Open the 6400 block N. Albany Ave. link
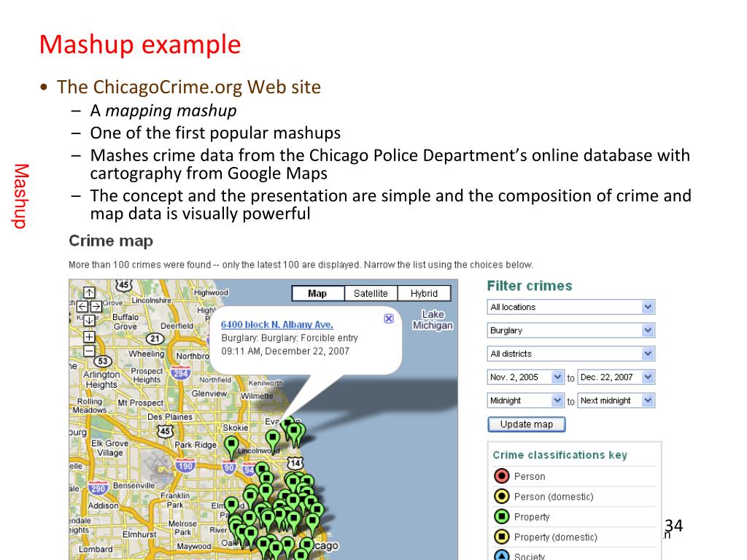747x560 pixels. [276, 324]
